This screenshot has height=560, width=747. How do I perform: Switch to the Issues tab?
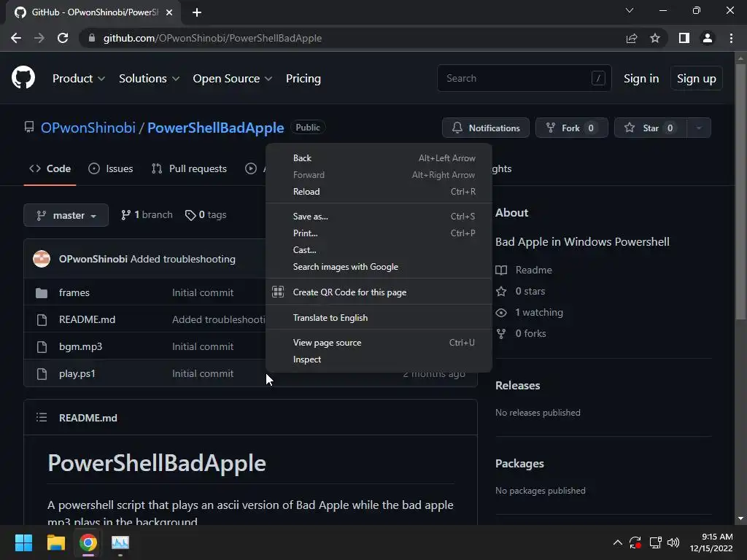111,168
